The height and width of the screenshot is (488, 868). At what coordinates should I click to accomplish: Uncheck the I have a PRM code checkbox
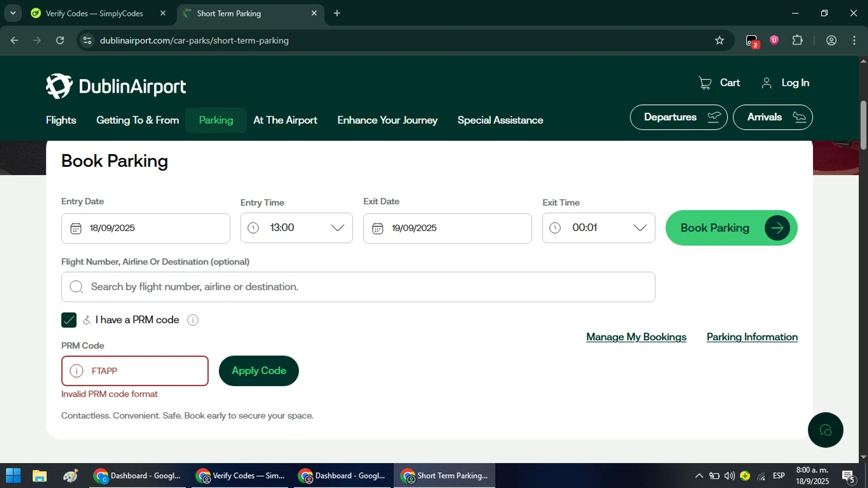tap(69, 320)
